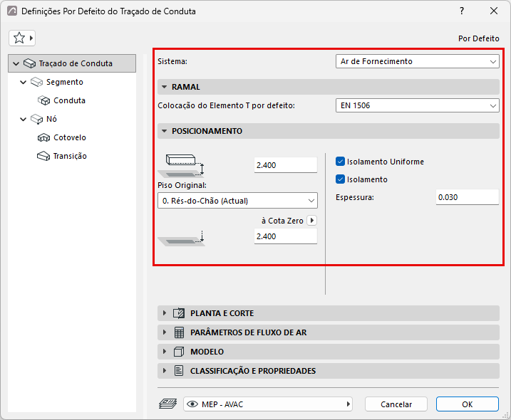Collapse the Segmento tree node
This screenshot has height=420, width=511.
pyautogui.click(x=23, y=82)
